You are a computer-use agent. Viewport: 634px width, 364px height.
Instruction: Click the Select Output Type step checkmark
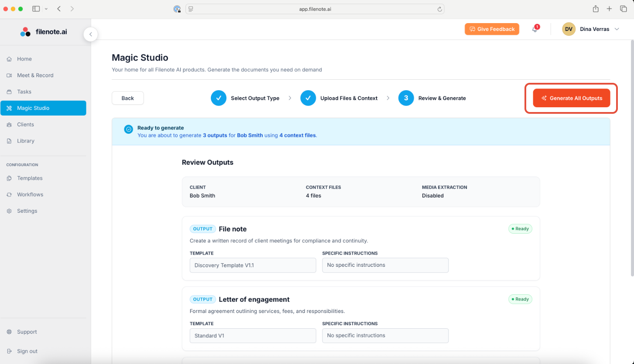219,98
